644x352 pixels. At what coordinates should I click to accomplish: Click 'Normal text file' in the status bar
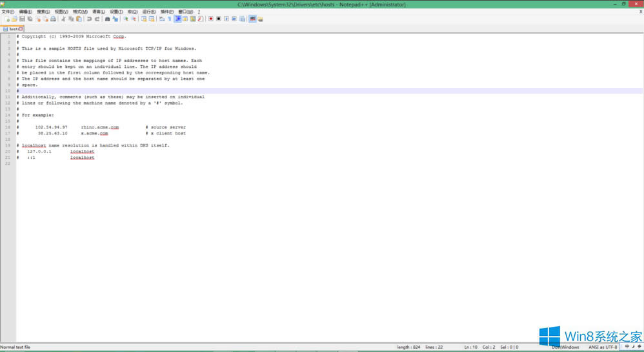[x=15, y=347]
